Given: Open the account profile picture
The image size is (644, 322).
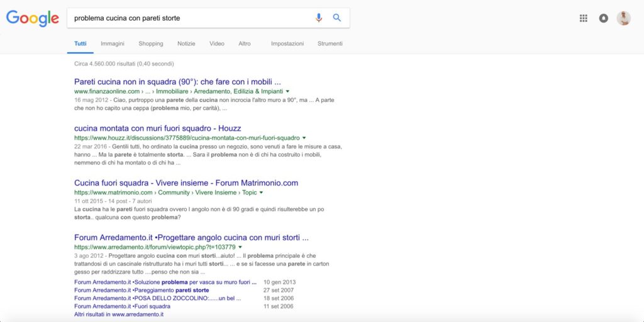Looking at the screenshot, I should pyautogui.click(x=623, y=18).
